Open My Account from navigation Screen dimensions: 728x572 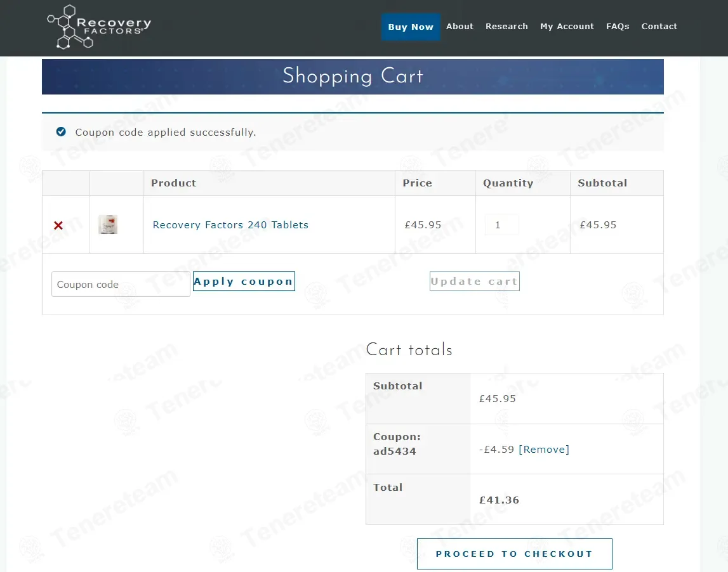pos(567,27)
